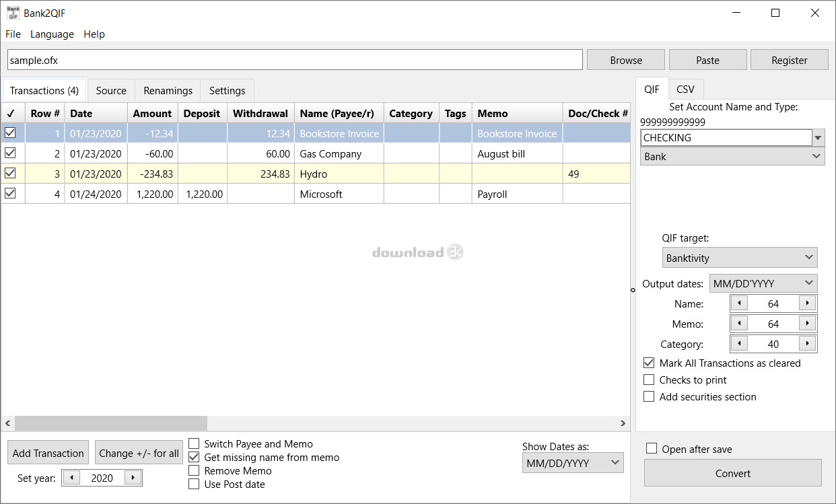Click the -234.83 amount cell
The image size is (836, 504).
point(153,174)
